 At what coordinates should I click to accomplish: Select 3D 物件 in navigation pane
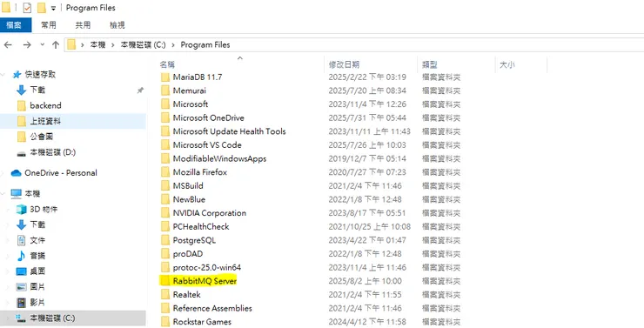coord(44,210)
